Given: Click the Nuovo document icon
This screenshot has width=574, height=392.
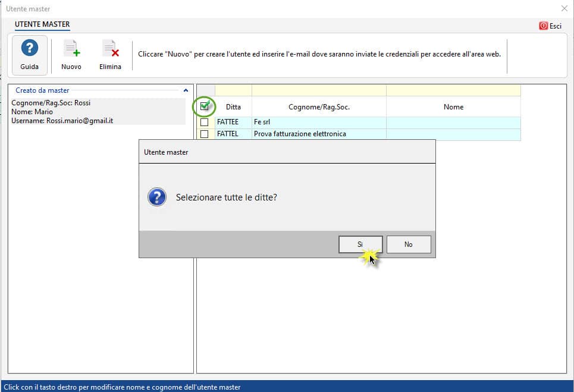Looking at the screenshot, I should click(71, 49).
